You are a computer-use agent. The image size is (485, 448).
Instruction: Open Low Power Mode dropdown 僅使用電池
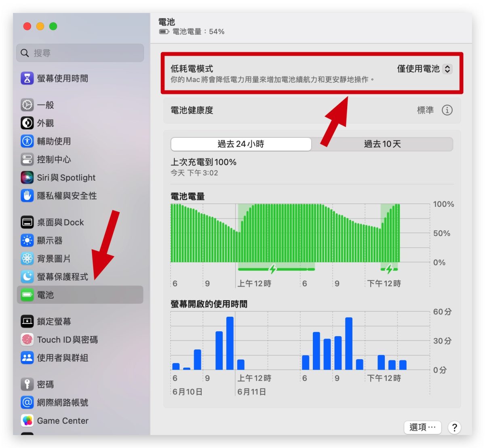pyautogui.click(x=424, y=69)
